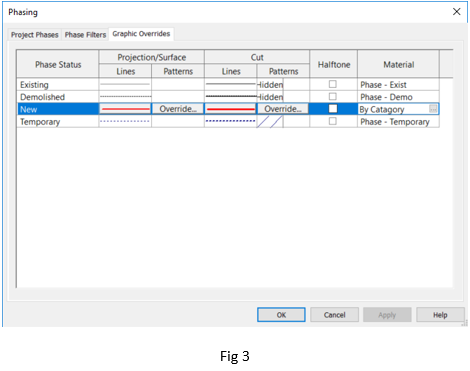
Task: Click the Phase - Temporary material cell
Action: coord(398,121)
